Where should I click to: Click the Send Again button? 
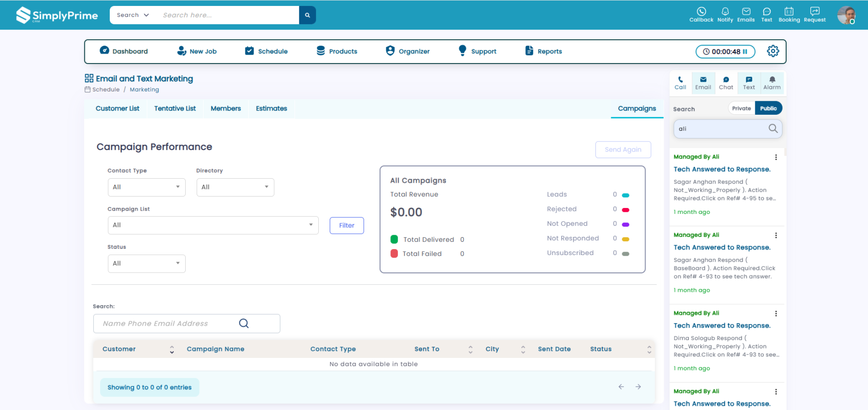tap(623, 150)
